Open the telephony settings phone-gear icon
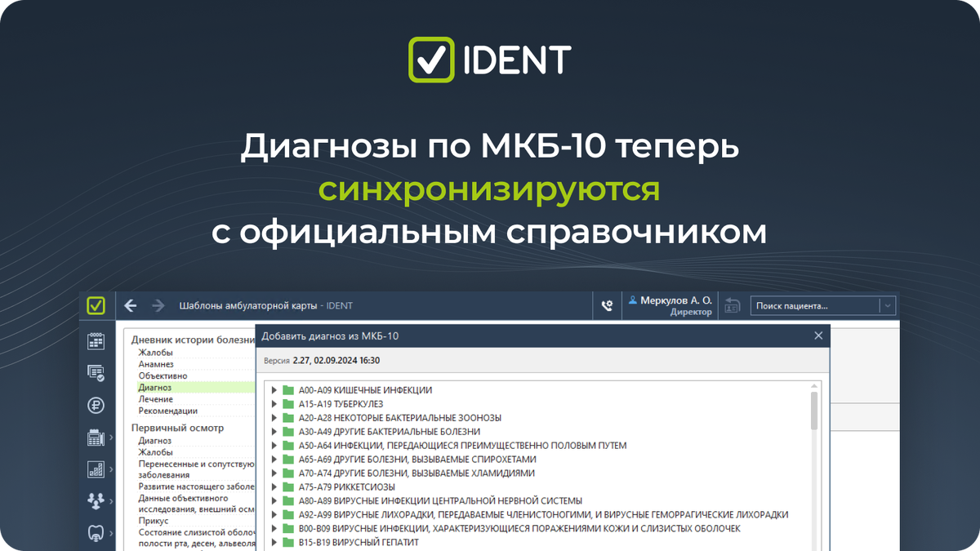This screenshot has width=980, height=551. 607,306
